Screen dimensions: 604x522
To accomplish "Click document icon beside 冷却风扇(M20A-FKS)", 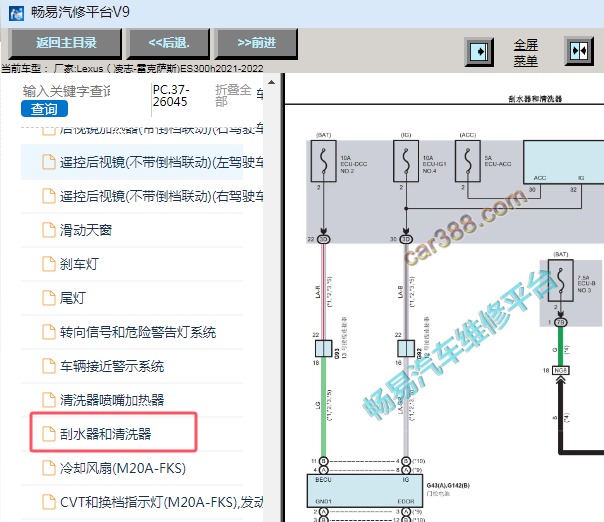I will 49,468.
